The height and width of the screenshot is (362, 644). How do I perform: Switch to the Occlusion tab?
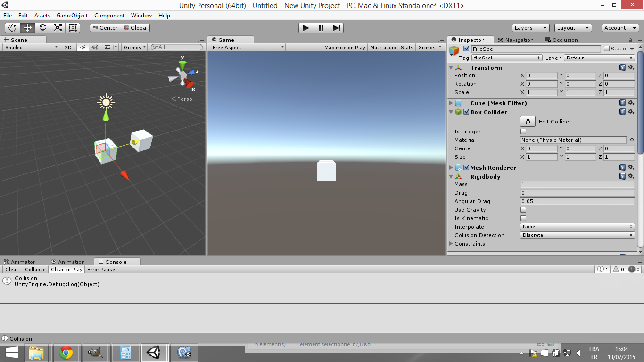pyautogui.click(x=561, y=40)
